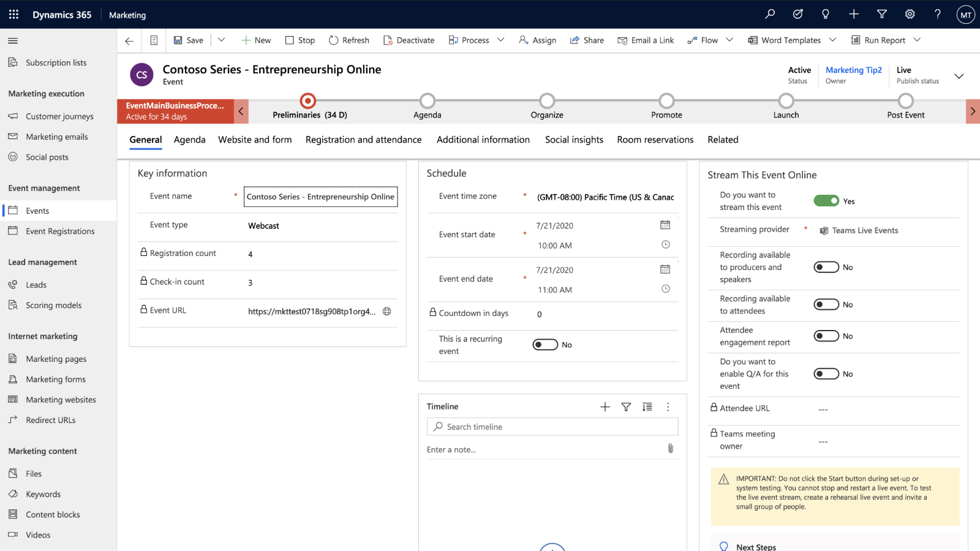This screenshot has height=551, width=980.
Task: Open the Social insights tab
Action: pos(574,140)
